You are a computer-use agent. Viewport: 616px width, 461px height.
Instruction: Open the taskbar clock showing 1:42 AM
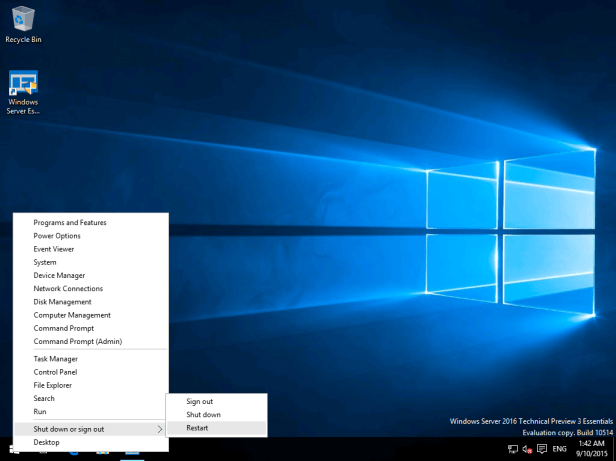(590, 448)
